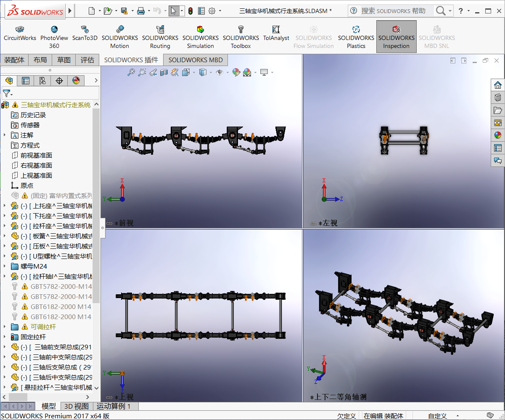Click the Rebuild traffic light icon
The height and width of the screenshot is (420, 505).
[x=190, y=11]
